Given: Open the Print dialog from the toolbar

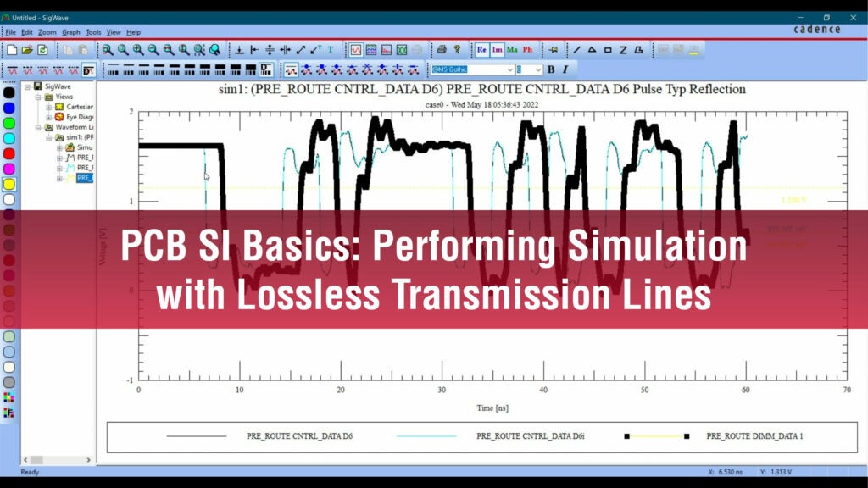Looking at the screenshot, I should tap(442, 48).
